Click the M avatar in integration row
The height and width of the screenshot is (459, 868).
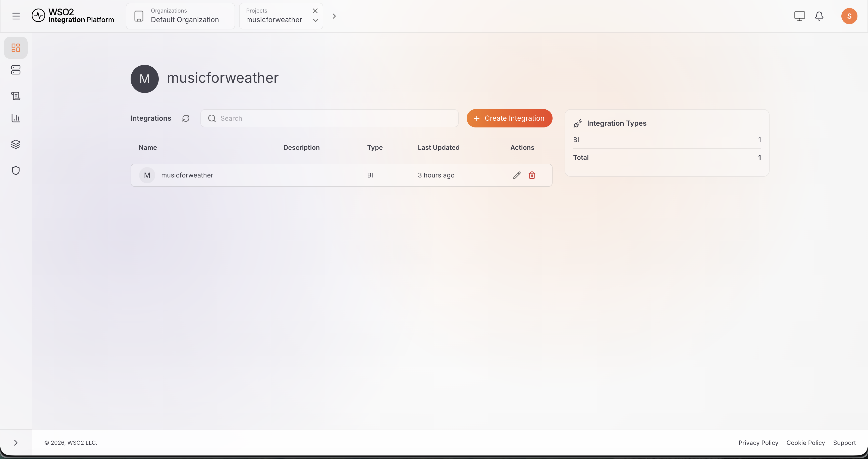pyautogui.click(x=147, y=175)
